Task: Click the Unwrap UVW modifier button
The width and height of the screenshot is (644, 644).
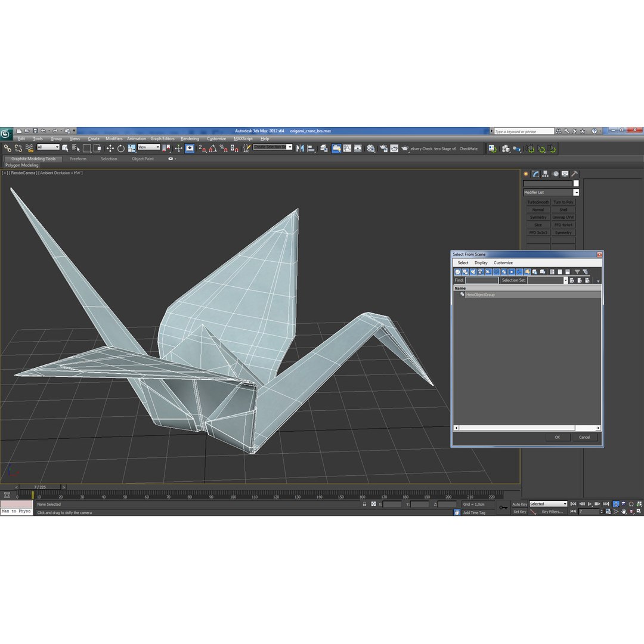Action: click(563, 217)
